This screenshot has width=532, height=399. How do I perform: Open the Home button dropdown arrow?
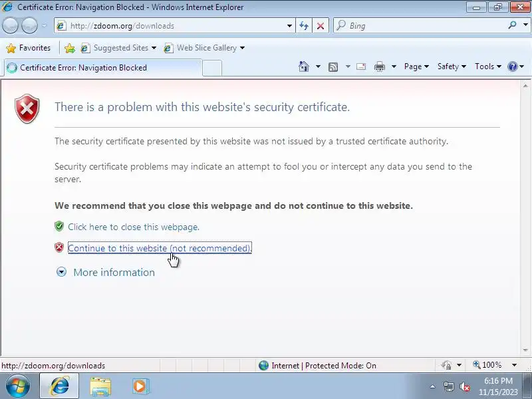click(x=318, y=66)
